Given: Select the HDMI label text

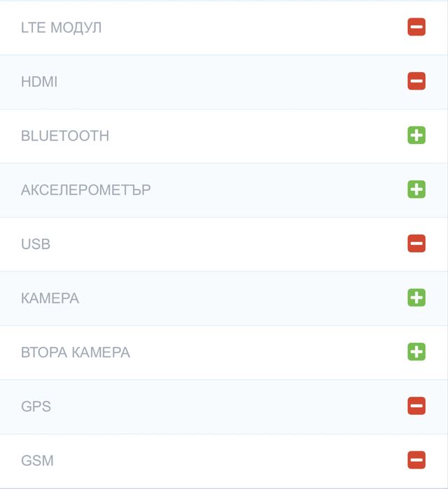Looking at the screenshot, I should [39, 82].
